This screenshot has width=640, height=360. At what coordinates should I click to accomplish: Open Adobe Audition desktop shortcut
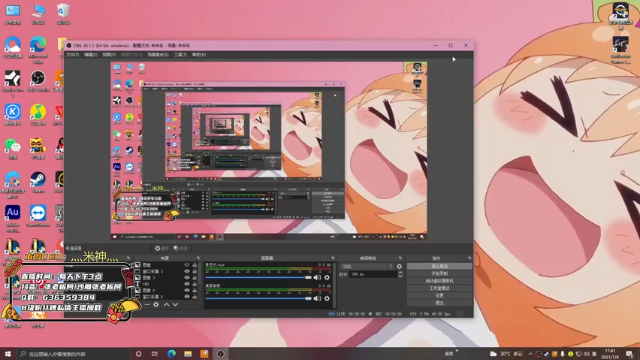pyautogui.click(x=12, y=218)
